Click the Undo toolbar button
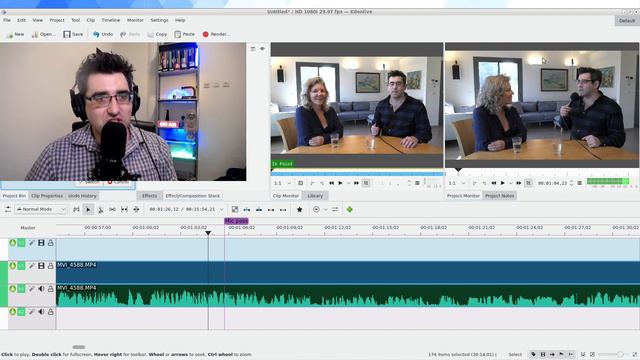 click(x=103, y=34)
